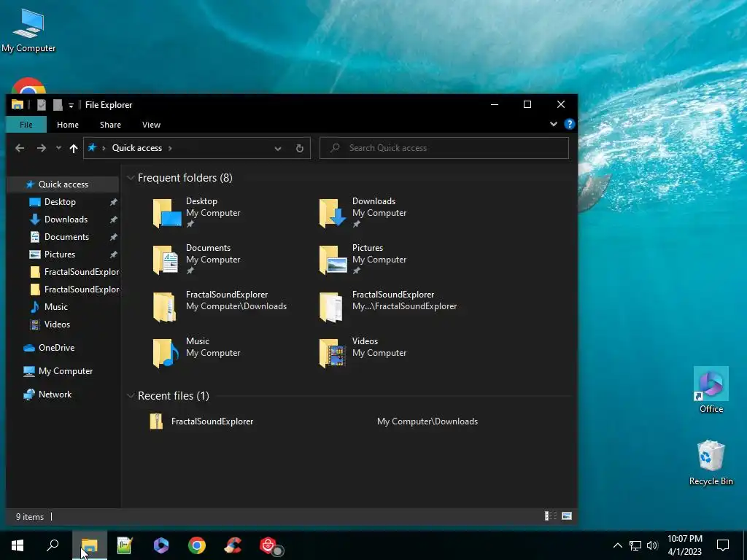Click the Forward navigation arrow
Viewport: 747px width, 560px height.
pyautogui.click(x=42, y=148)
